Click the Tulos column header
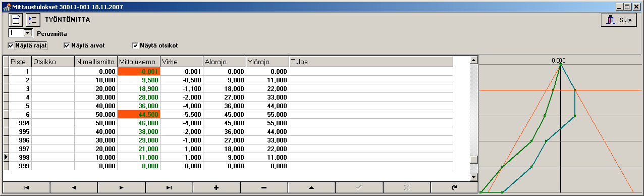 [371, 62]
